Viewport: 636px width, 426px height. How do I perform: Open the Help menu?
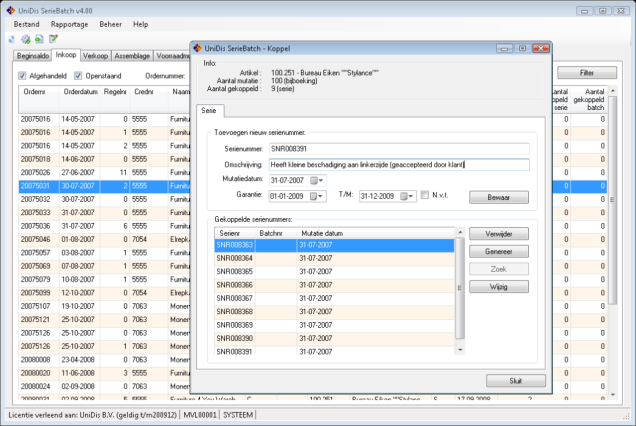point(140,24)
